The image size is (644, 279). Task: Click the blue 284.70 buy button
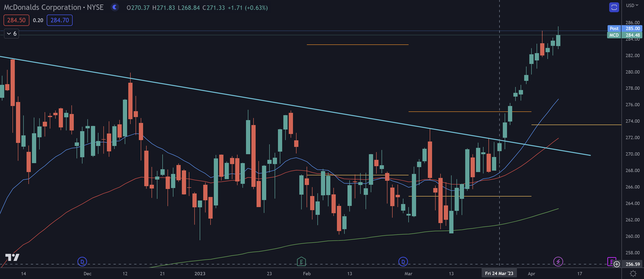click(59, 20)
